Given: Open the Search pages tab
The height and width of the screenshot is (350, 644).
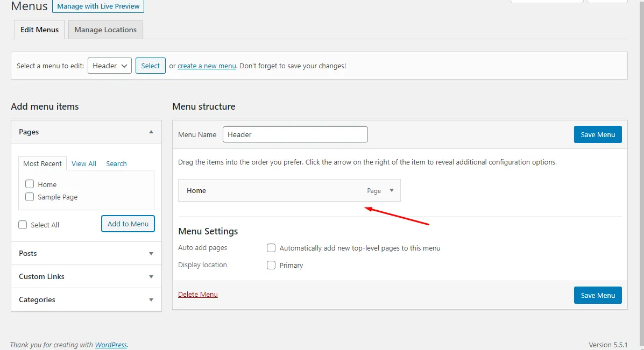Looking at the screenshot, I should [x=116, y=163].
